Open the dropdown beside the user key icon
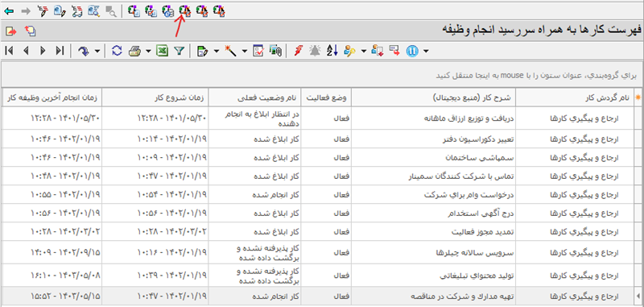The image size is (644, 307). (x=363, y=51)
